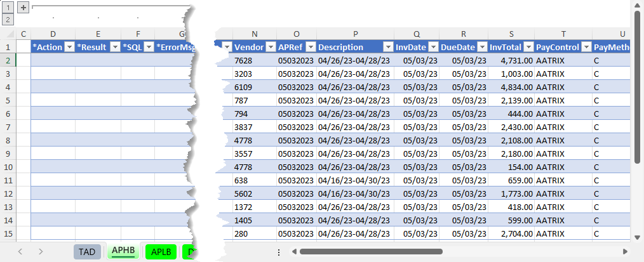Click InvTotal cell 599.00
This screenshot has height=262, width=644.
pyautogui.click(x=511, y=220)
